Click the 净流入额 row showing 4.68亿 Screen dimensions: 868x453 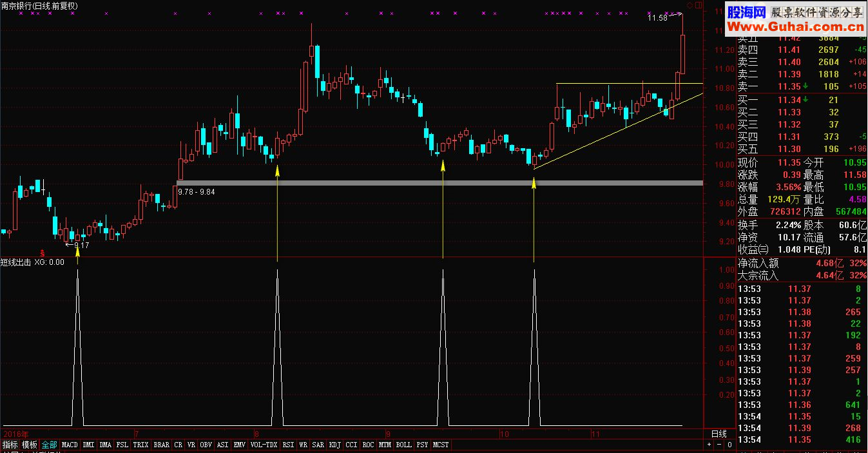(x=802, y=263)
